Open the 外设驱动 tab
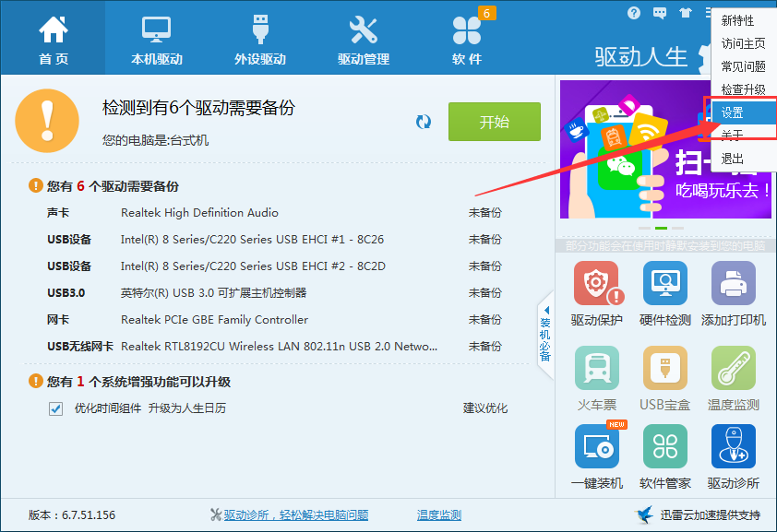 (260, 38)
